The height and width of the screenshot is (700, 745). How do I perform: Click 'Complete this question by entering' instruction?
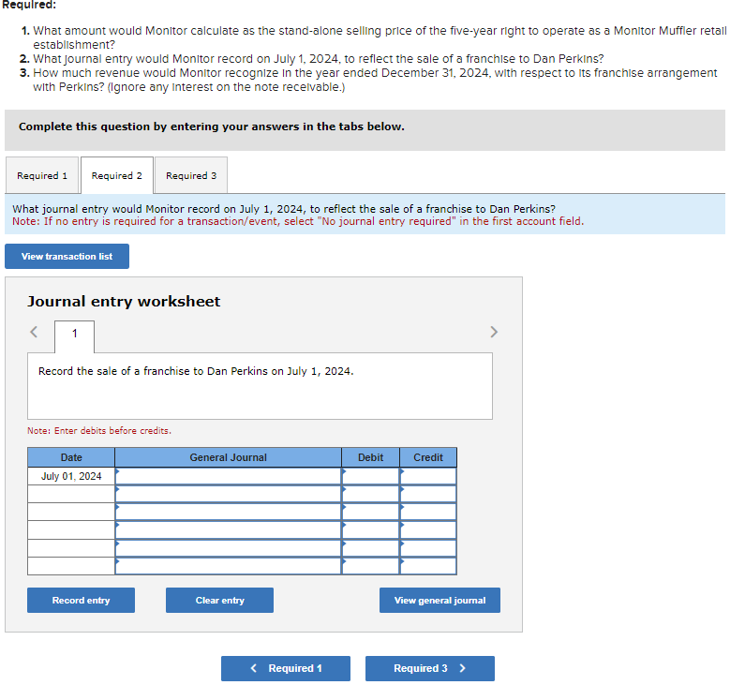212,127
